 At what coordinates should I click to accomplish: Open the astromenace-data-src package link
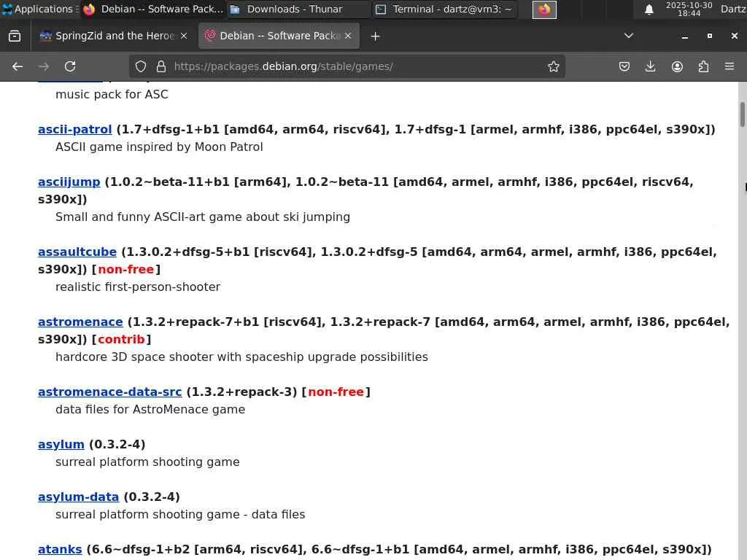[110, 392]
